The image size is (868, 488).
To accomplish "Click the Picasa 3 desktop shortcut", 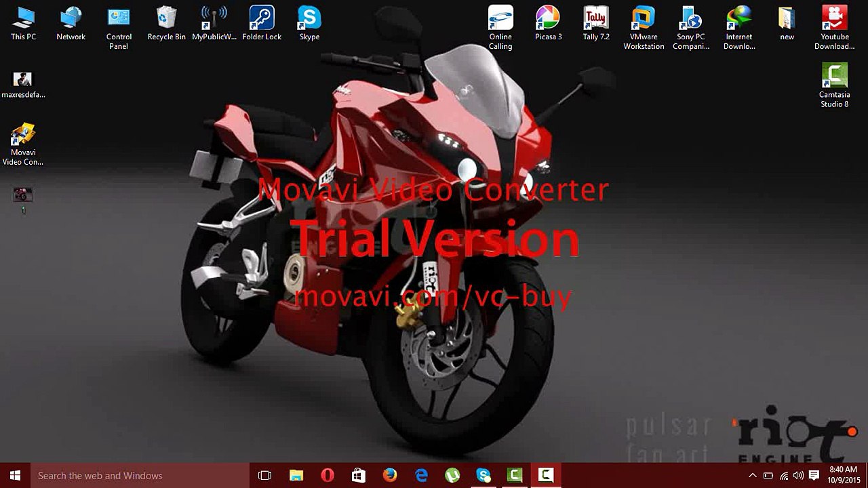I will tap(548, 24).
